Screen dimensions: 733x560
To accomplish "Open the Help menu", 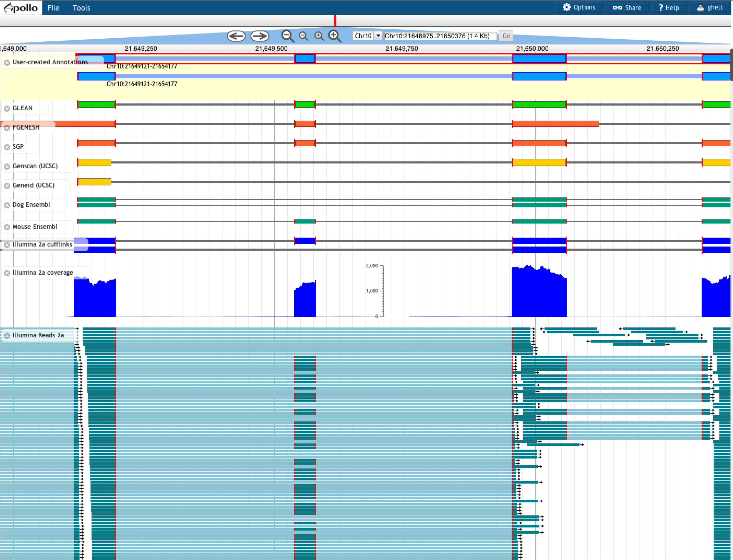I will coord(668,8).
